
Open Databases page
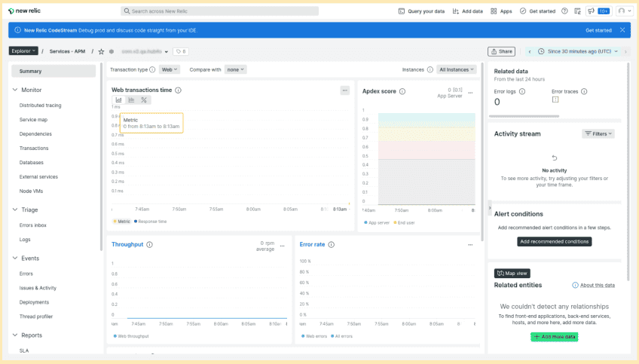[32, 162]
